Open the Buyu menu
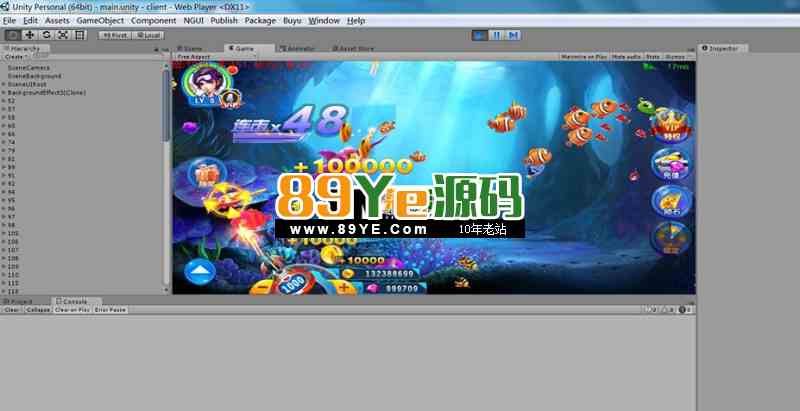Viewport: 800px width, 411px height. [292, 20]
